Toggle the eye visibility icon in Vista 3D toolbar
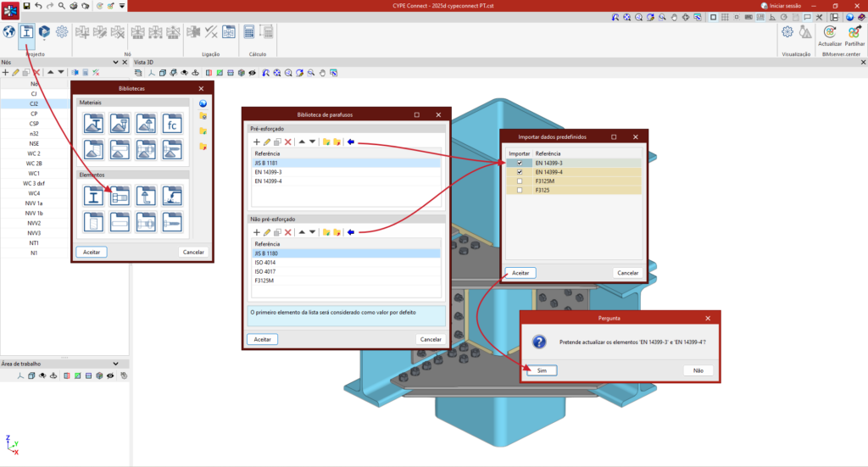 pos(253,73)
